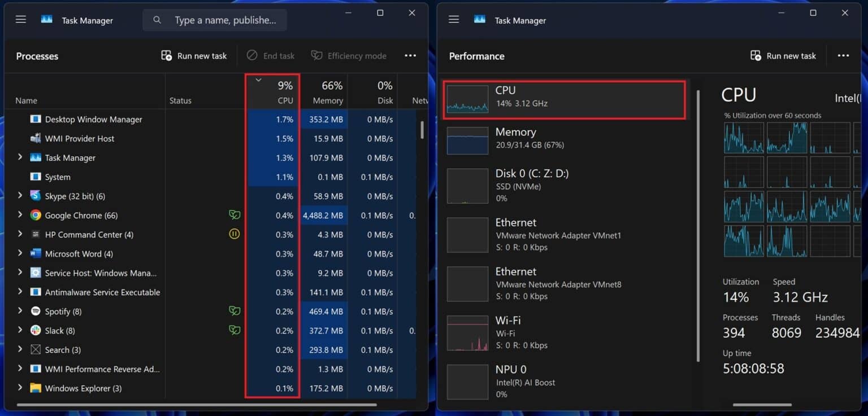Sort processes by Status column header
The image size is (868, 416).
pyautogui.click(x=205, y=91)
